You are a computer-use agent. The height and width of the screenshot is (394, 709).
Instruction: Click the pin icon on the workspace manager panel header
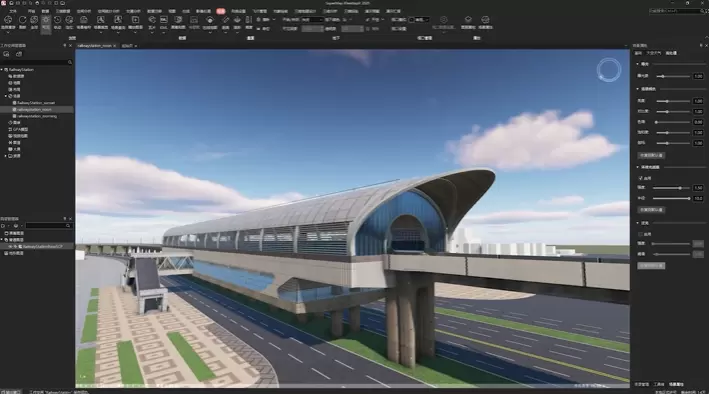click(x=65, y=46)
